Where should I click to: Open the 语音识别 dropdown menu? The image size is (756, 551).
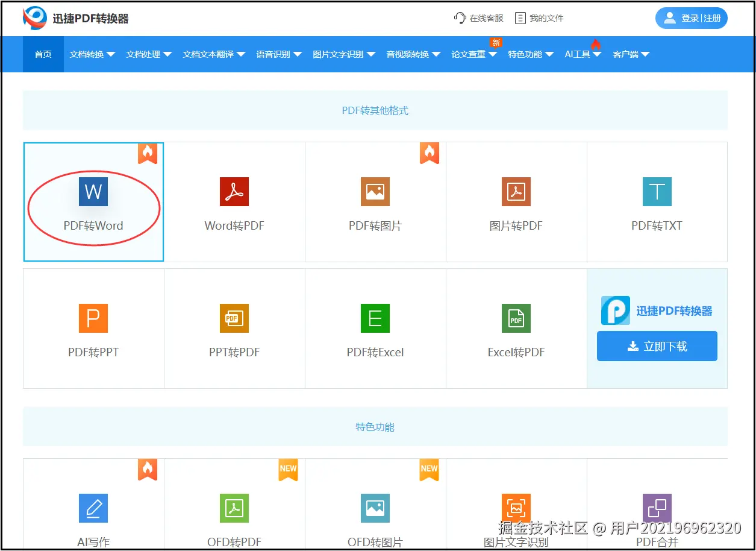(x=279, y=54)
